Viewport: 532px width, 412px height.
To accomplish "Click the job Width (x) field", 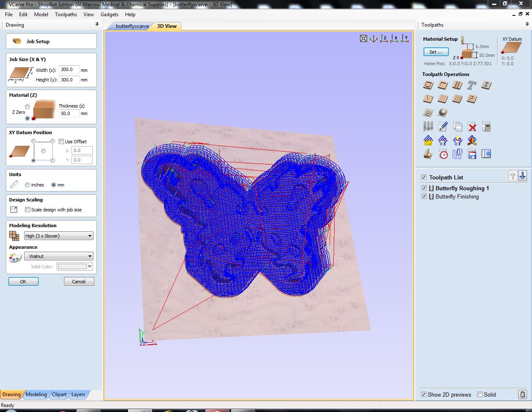I will [x=69, y=70].
